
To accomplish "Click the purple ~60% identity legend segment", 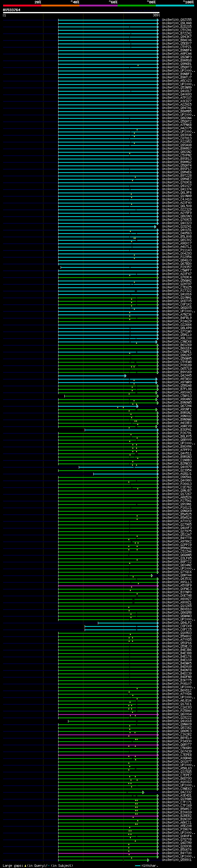I will [99, 6].
